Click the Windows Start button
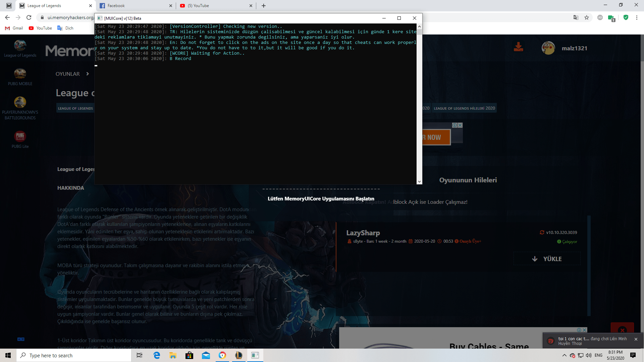644x362 pixels. (8, 355)
